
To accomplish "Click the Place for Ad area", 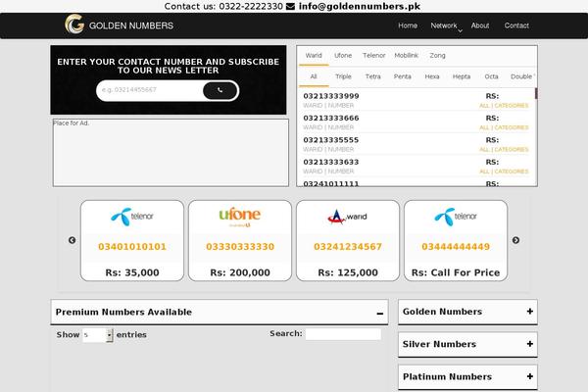I will [x=171, y=153].
